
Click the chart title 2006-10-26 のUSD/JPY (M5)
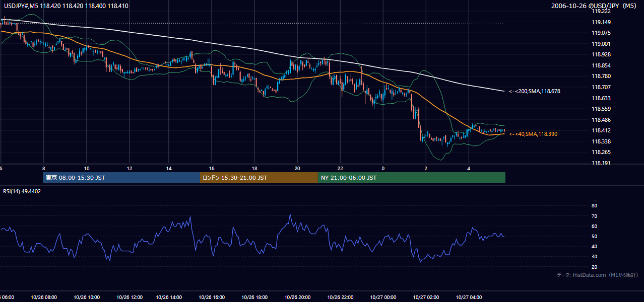595,6
